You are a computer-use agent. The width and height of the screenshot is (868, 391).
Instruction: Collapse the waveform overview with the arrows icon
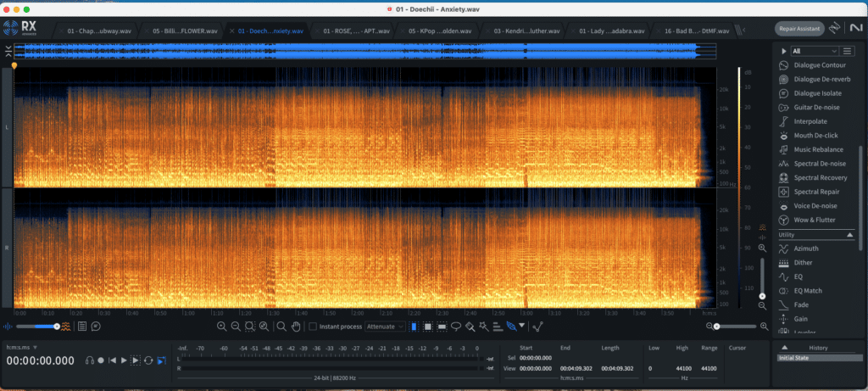tap(8, 52)
